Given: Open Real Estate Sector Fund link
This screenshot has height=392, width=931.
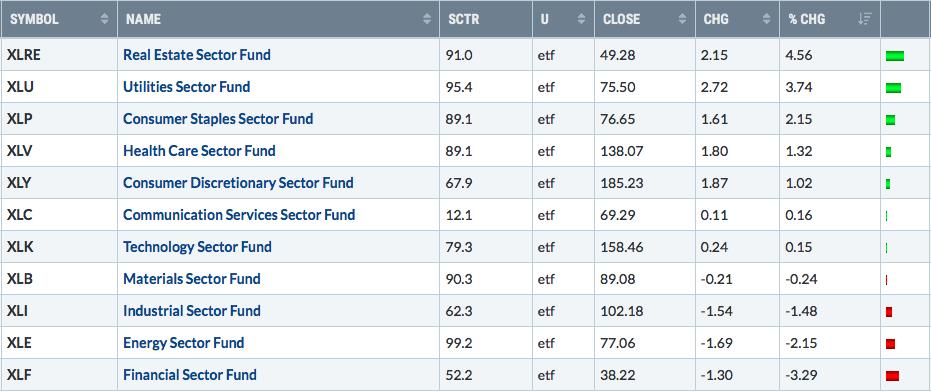Looking at the screenshot, I should click(x=197, y=55).
